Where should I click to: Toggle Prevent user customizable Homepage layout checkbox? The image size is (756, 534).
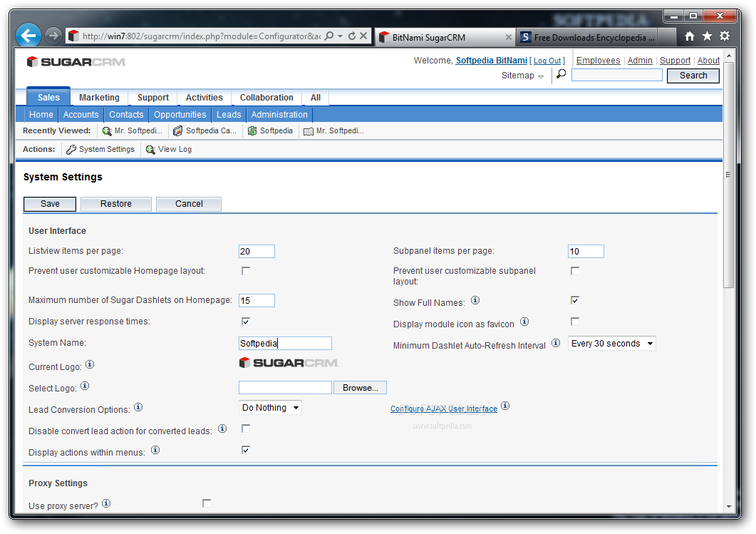246,271
